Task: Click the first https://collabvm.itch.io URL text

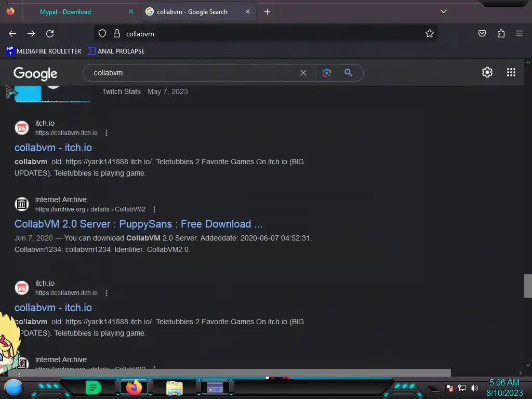Action: tap(66, 133)
